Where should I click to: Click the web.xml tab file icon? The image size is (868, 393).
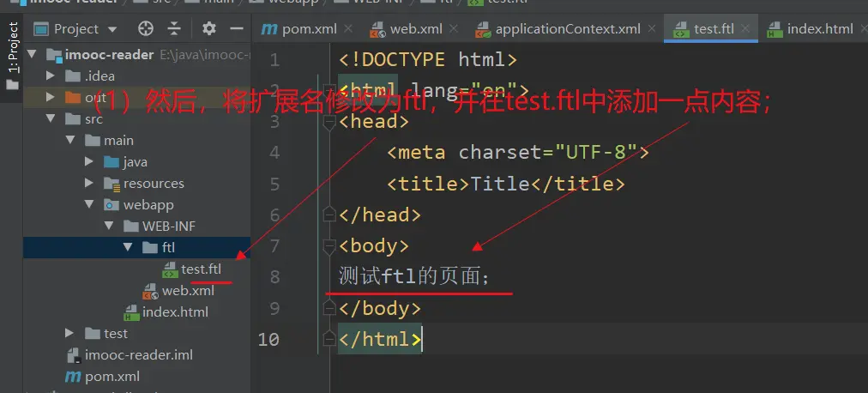[377, 29]
